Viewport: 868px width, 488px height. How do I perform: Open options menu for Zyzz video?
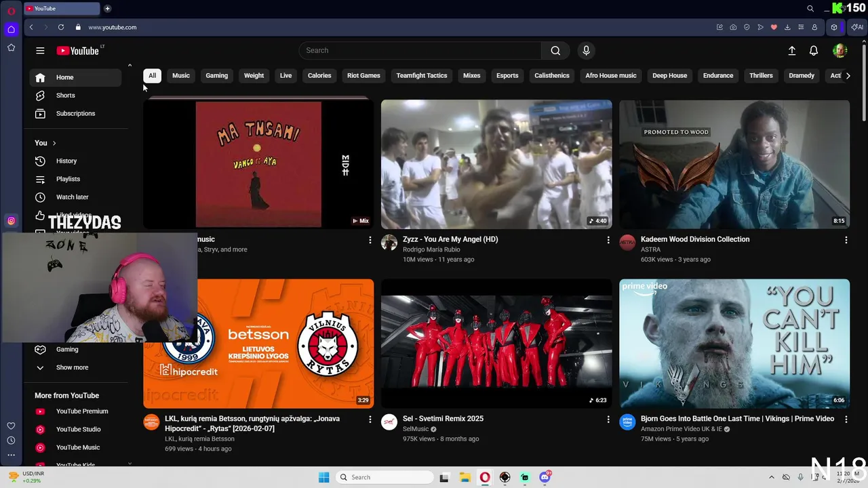608,240
